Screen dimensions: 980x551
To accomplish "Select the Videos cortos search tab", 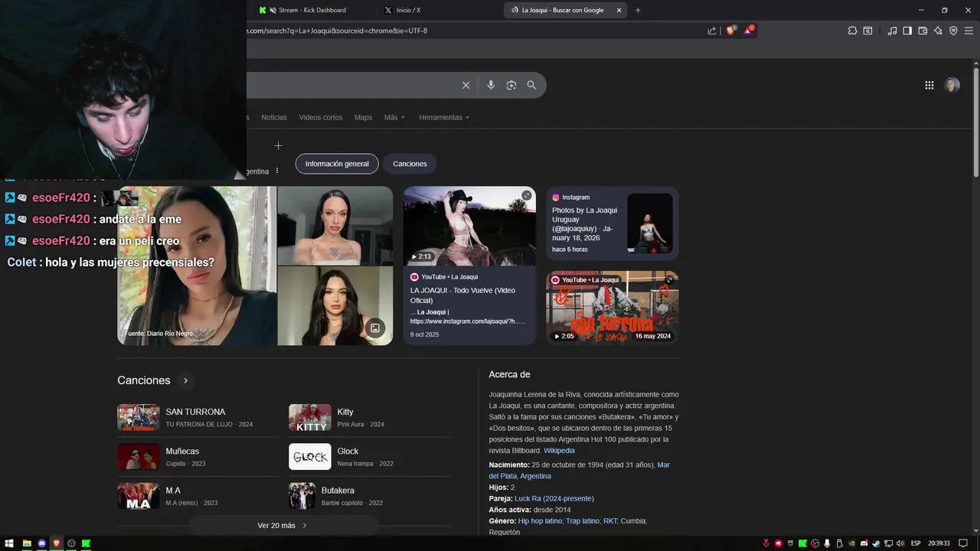I will (321, 117).
